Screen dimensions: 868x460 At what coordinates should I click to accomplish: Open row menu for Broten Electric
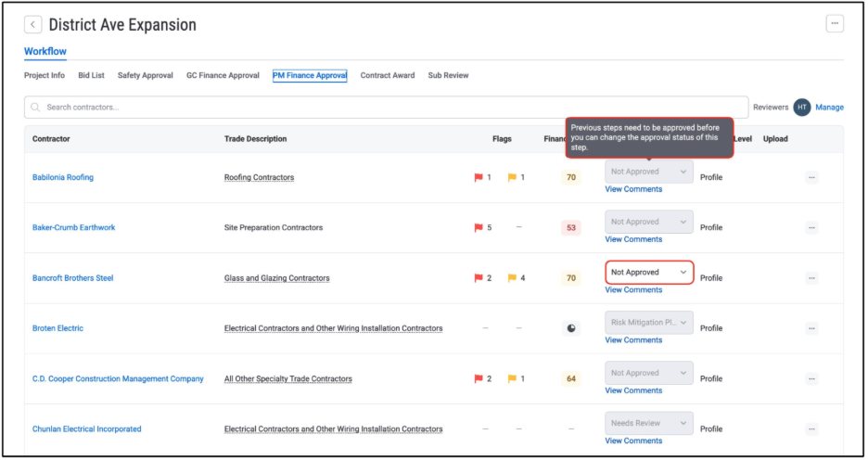[811, 328]
